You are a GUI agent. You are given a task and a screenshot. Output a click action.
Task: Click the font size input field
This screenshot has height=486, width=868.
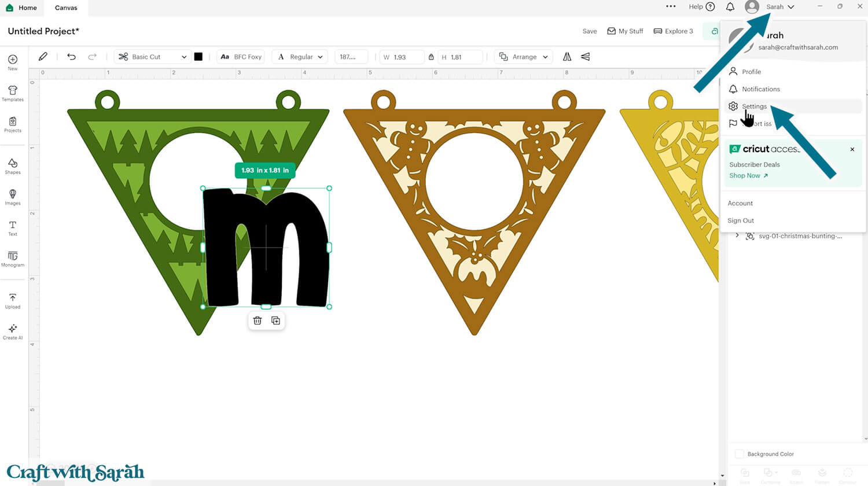pos(351,57)
